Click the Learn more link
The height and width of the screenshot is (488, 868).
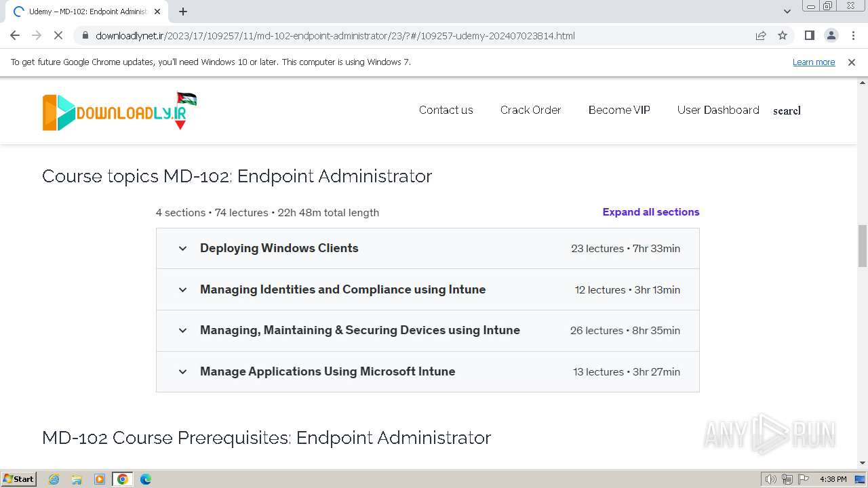pyautogui.click(x=814, y=62)
